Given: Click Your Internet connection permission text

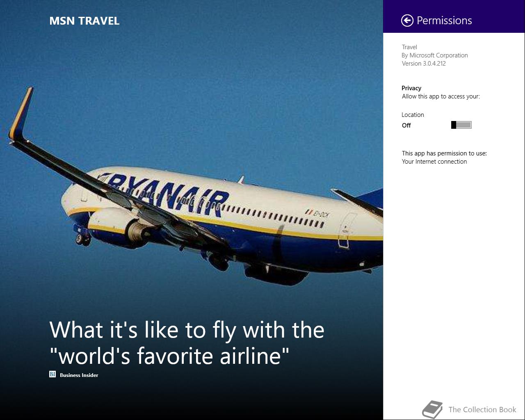Looking at the screenshot, I should point(434,162).
